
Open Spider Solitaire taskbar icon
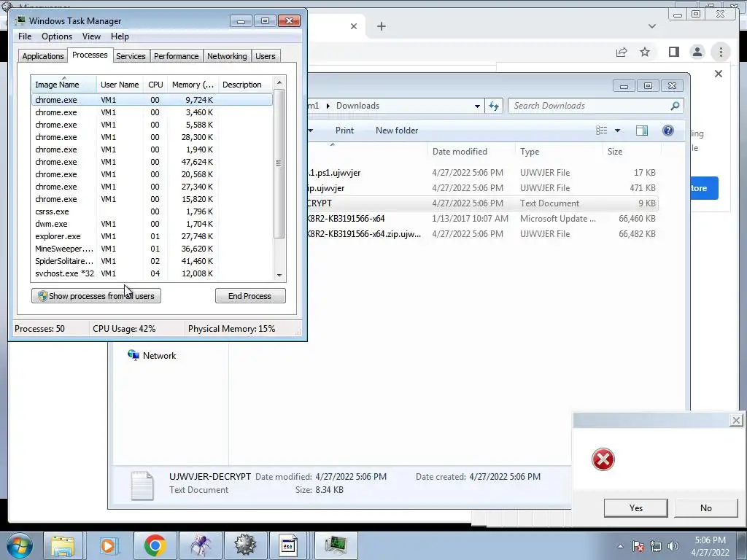tap(201, 545)
